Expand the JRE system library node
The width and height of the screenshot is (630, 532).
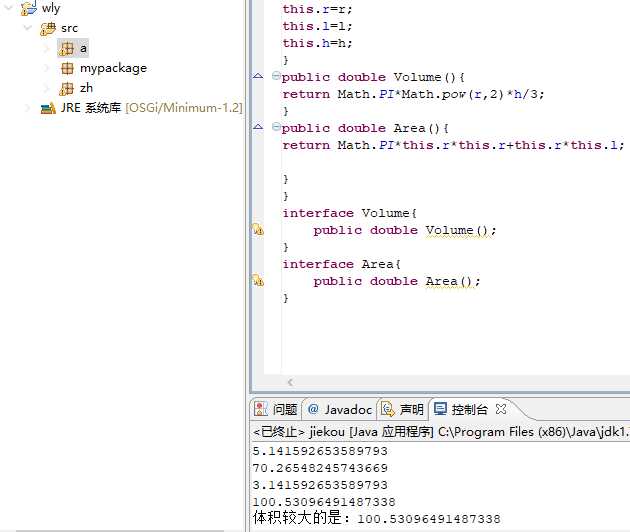(x=28, y=108)
